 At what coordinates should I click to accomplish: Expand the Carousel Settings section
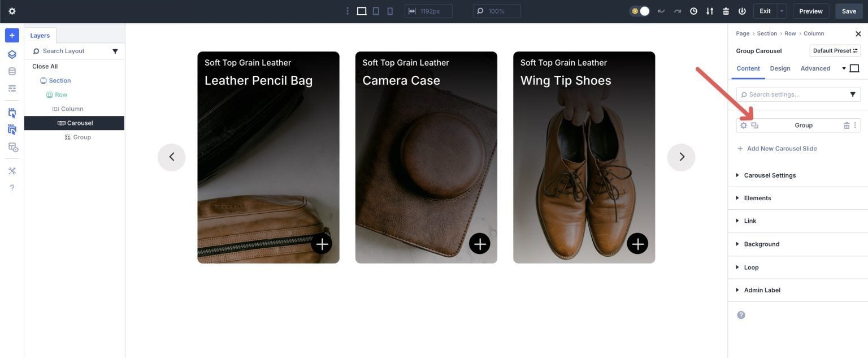pos(771,175)
